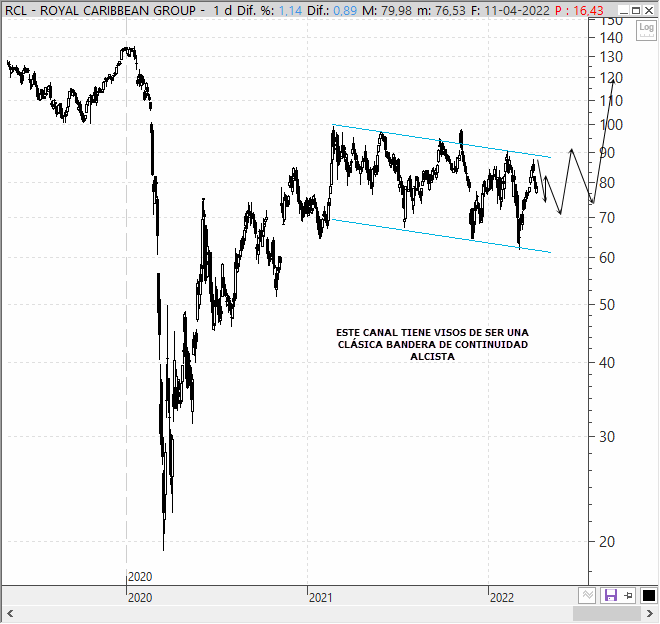The image size is (660, 624).
Task: Expand the double-chevron panel button
Action: pyautogui.click(x=588, y=595)
